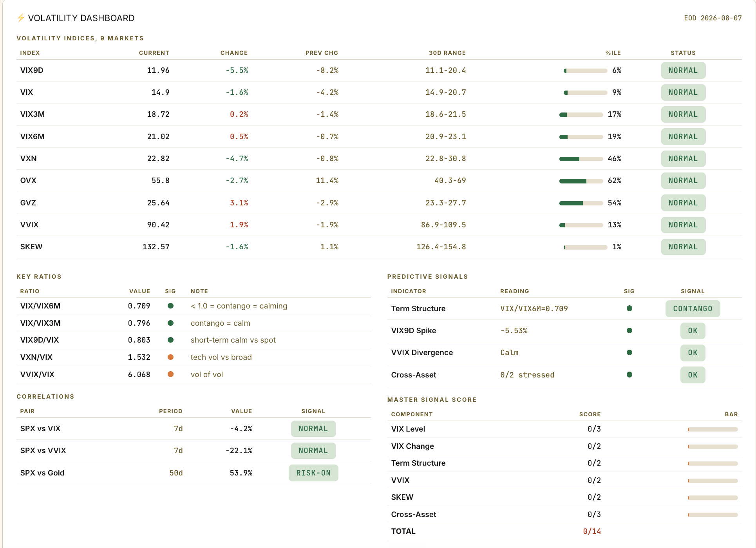Click the green signal dot for VIX9D/VIX
Viewport: 756px width, 548px height.
pyautogui.click(x=170, y=340)
